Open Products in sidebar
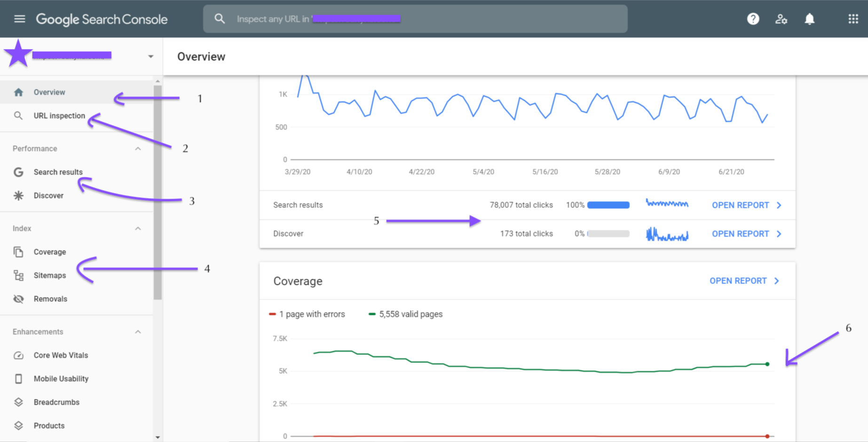The width and height of the screenshot is (868, 442). [x=77, y=426]
